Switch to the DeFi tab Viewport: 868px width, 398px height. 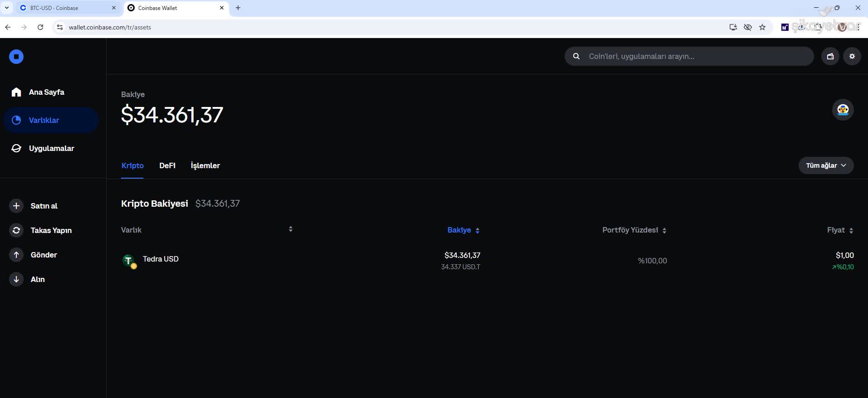167,165
